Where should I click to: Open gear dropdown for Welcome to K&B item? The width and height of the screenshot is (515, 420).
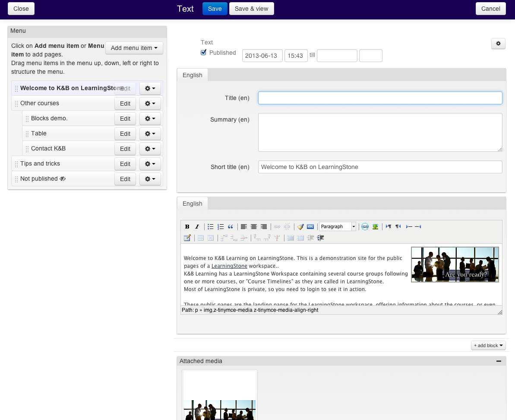click(150, 88)
